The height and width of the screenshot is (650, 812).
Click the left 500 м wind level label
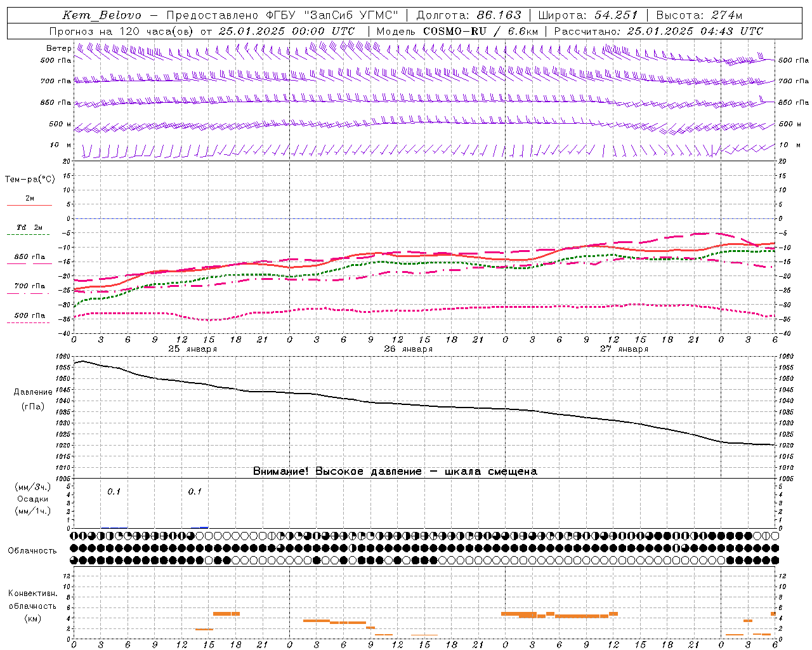tap(60, 124)
